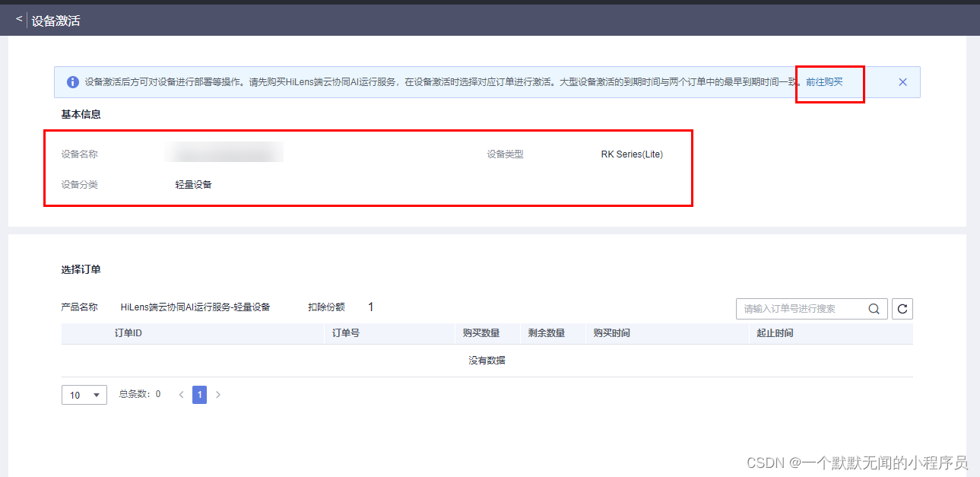This screenshot has height=477, width=980.
Task: Expand the pagination page size combo box
Action: point(84,394)
